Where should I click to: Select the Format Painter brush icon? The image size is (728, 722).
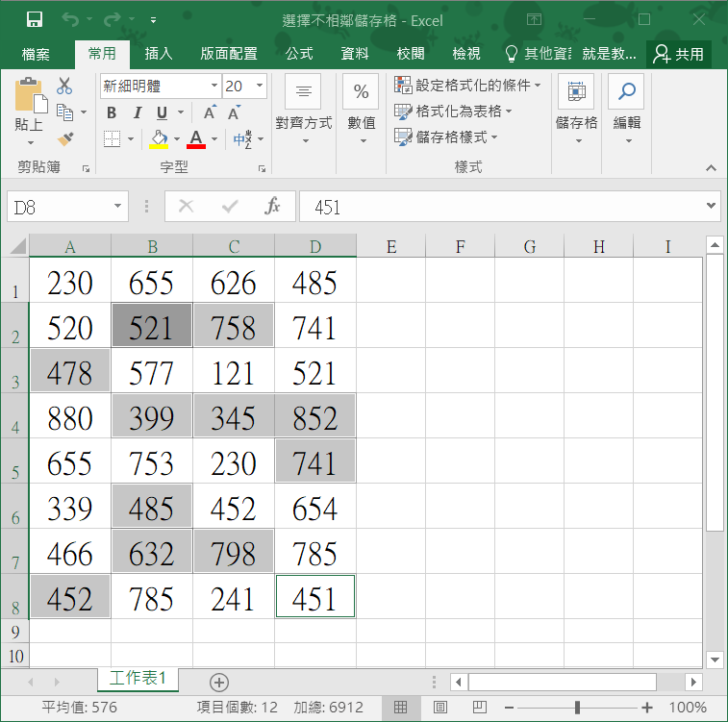(65, 139)
